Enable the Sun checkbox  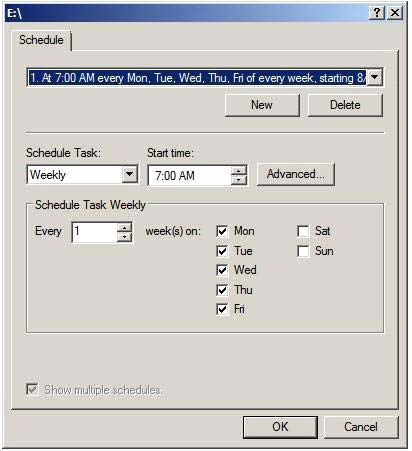303,251
